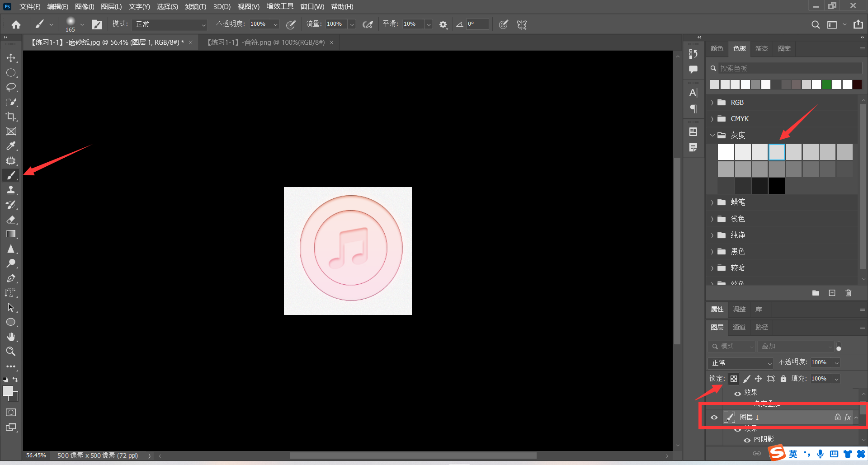868x465 pixels.
Task: Select the Dodge tool
Action: pos(11,263)
